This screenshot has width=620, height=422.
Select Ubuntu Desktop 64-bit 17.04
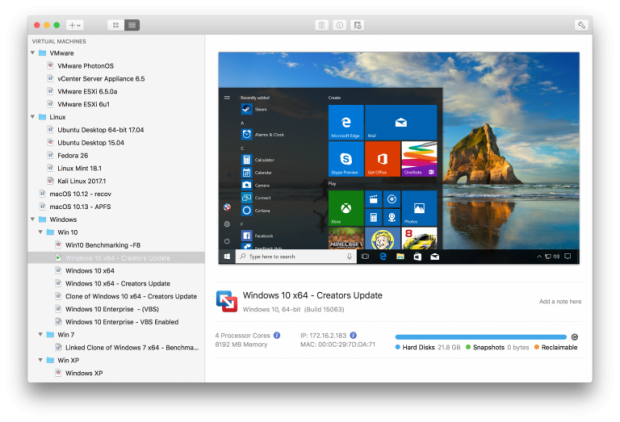(100, 130)
